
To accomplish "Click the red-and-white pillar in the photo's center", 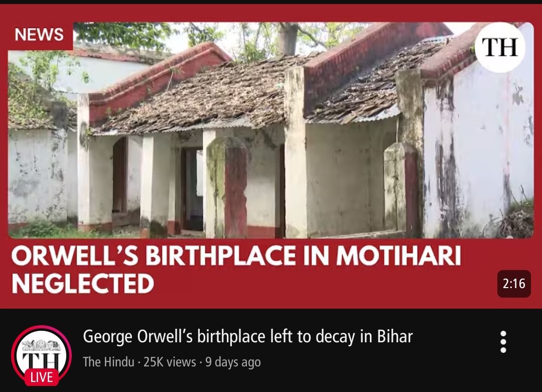I will [x=226, y=187].
